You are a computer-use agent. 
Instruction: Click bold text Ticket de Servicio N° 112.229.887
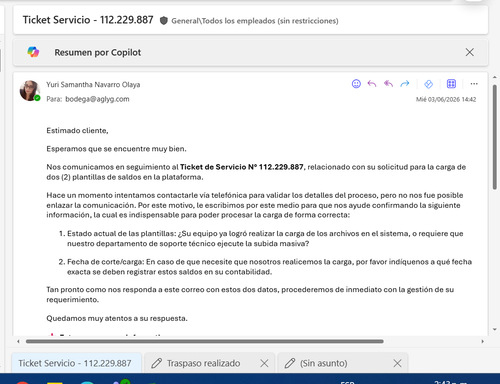[x=242, y=167]
